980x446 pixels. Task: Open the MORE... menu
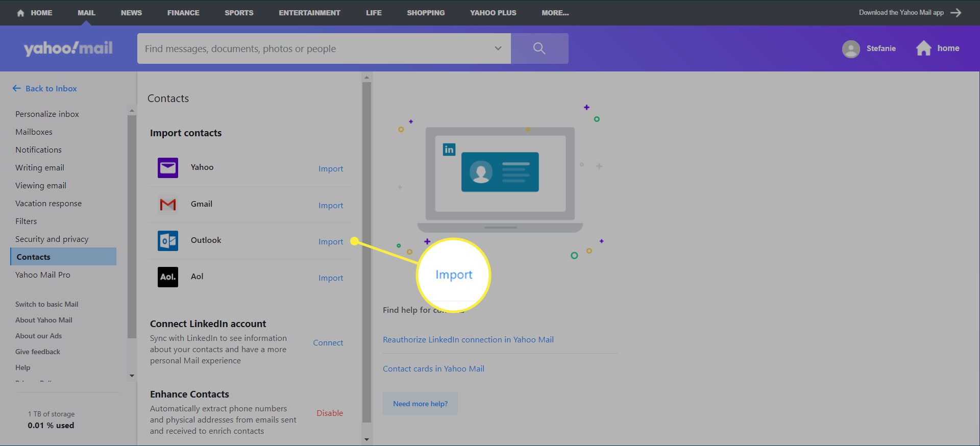(555, 13)
